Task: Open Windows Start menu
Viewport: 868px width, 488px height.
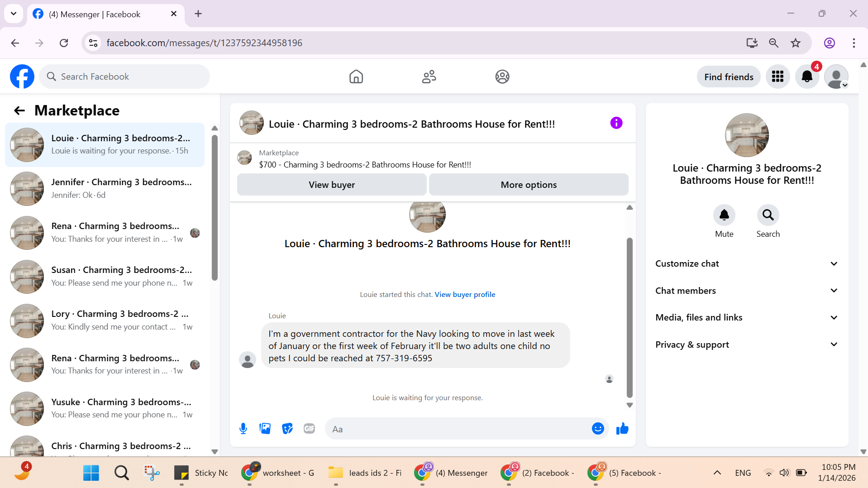Action: point(91,473)
